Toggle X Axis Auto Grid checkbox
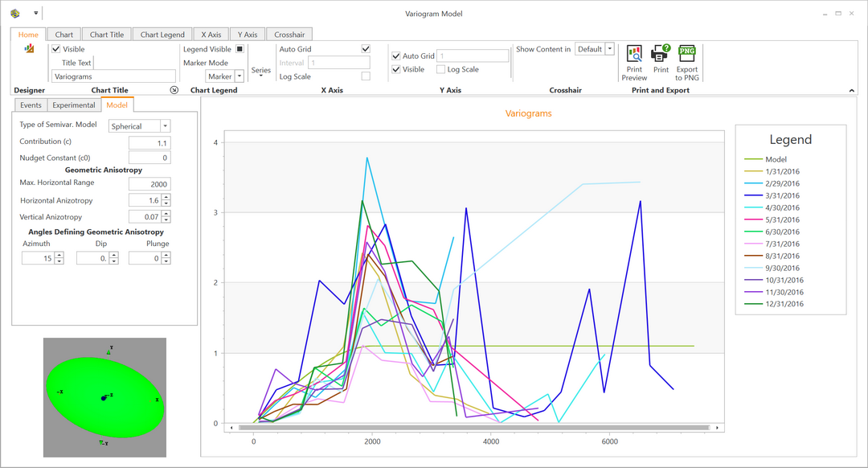 coord(366,49)
